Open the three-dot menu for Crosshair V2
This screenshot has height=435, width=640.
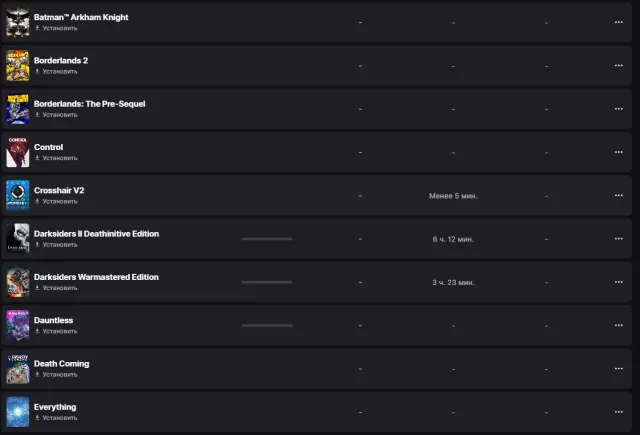[x=618, y=195]
